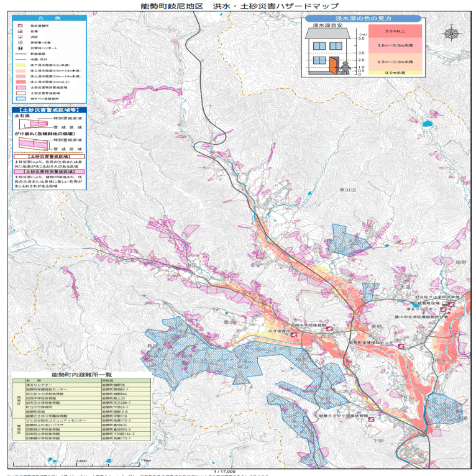This screenshot has width=476, height=476.
Task: Click the blue 地すべり危険箇所 legend swatch
Action: [x=21, y=99]
